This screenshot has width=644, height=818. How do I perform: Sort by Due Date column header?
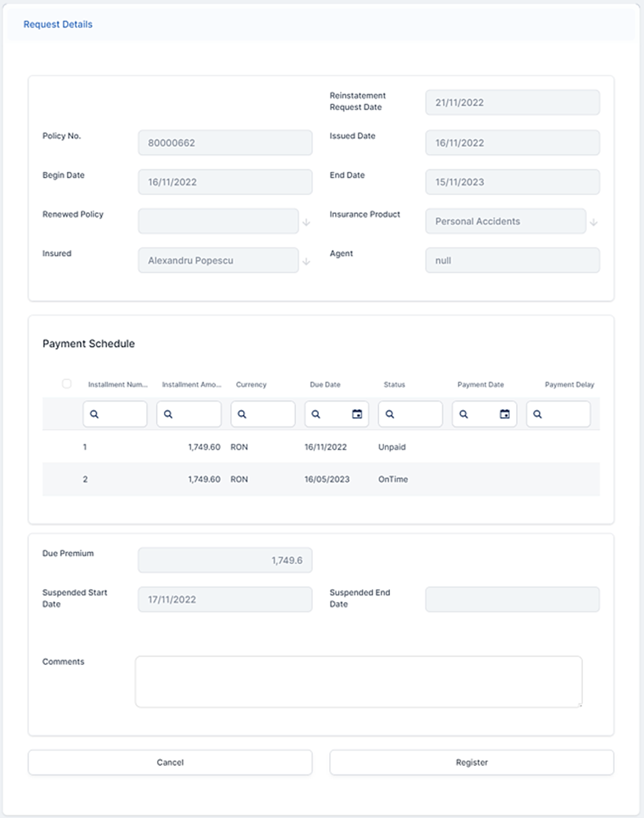tap(325, 385)
